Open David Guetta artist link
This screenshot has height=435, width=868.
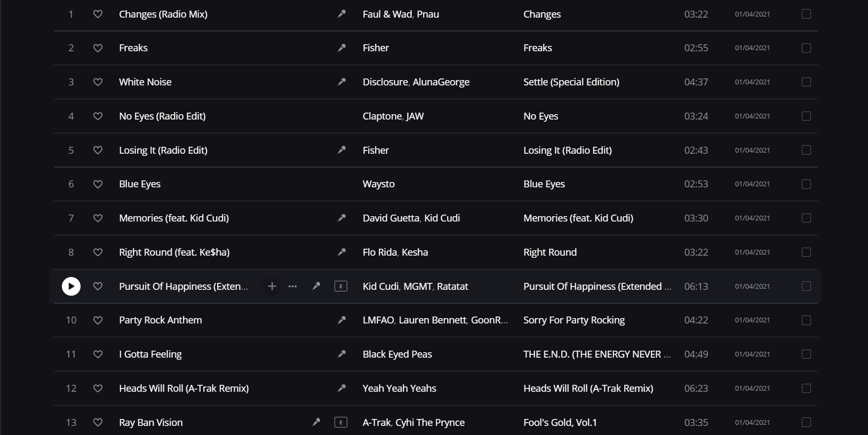[391, 218]
